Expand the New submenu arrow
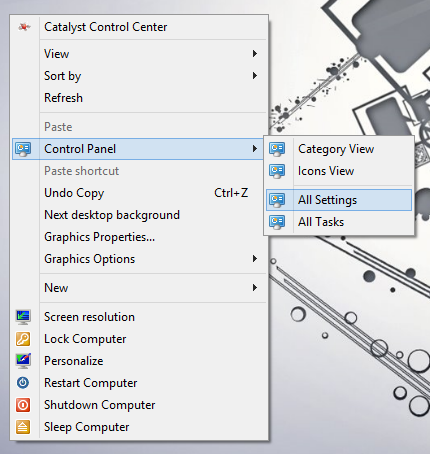This screenshot has height=454, width=430. point(255,288)
